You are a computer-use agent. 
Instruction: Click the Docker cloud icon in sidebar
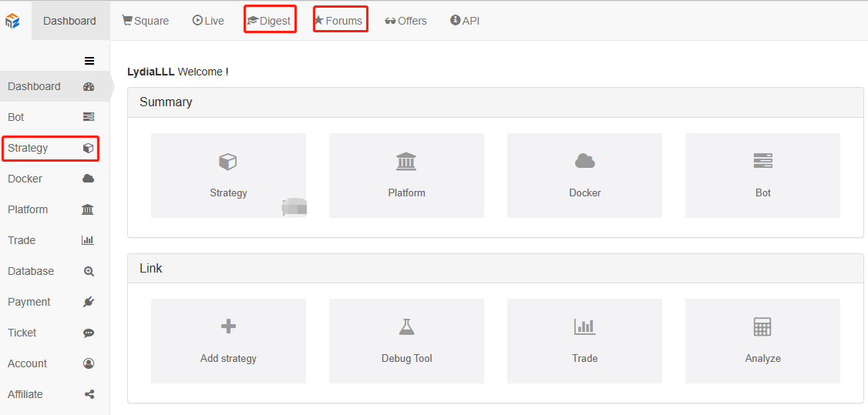89,179
